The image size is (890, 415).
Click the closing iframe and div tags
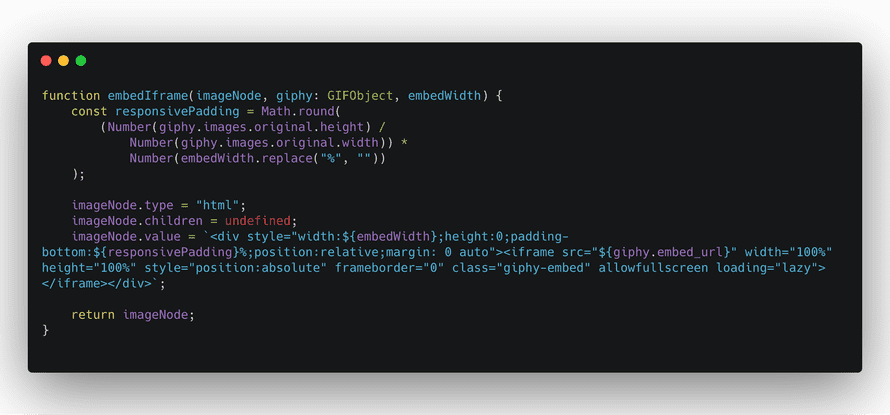click(x=98, y=283)
